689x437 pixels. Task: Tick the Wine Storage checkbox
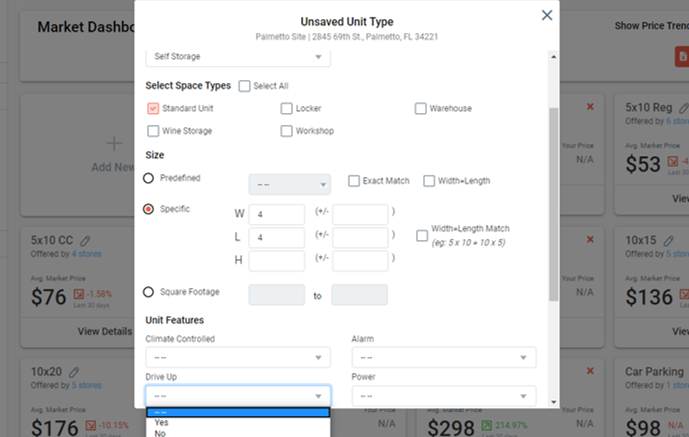pos(153,131)
